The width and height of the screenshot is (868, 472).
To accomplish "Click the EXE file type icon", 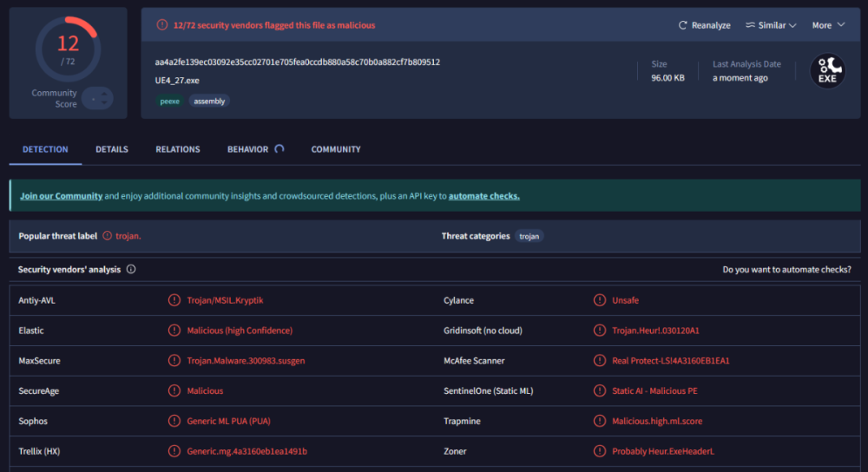I will 827,71.
